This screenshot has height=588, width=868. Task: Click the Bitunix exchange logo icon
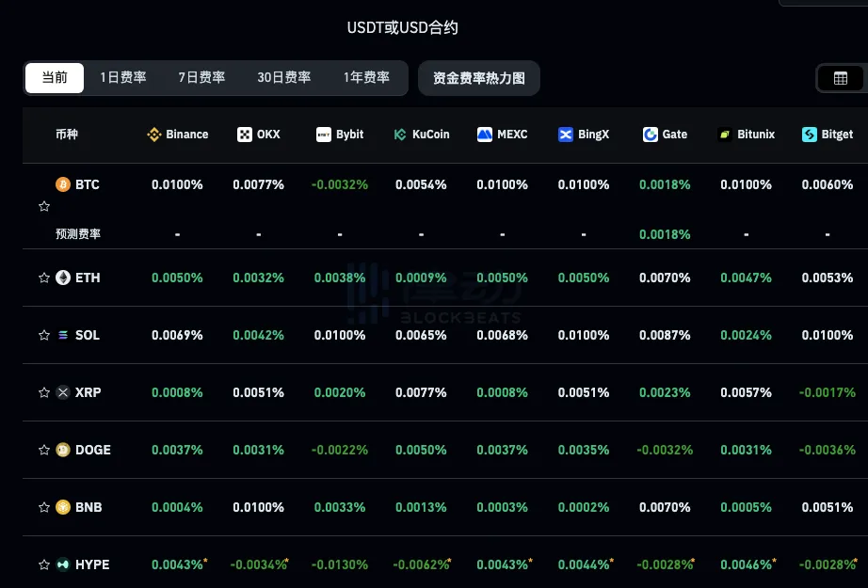(x=724, y=135)
